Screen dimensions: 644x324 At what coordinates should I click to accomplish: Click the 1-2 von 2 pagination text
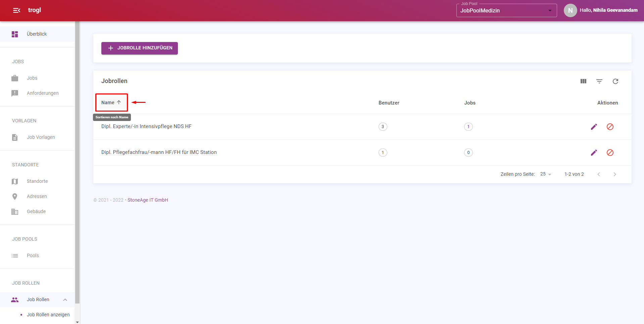tap(574, 174)
